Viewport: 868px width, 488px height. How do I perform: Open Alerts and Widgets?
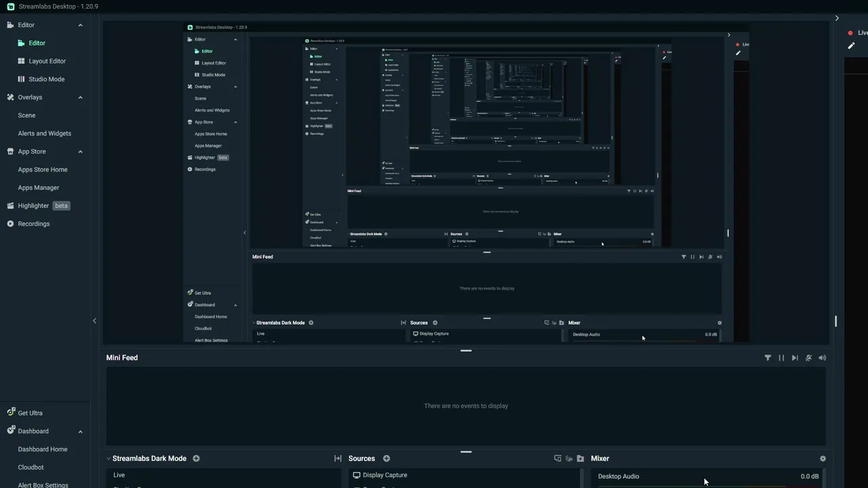pyautogui.click(x=44, y=134)
